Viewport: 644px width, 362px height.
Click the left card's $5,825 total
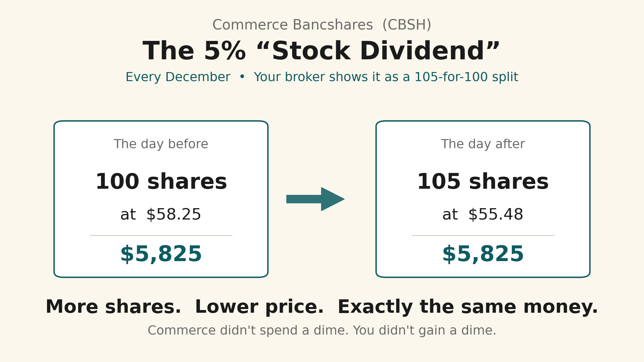161,254
